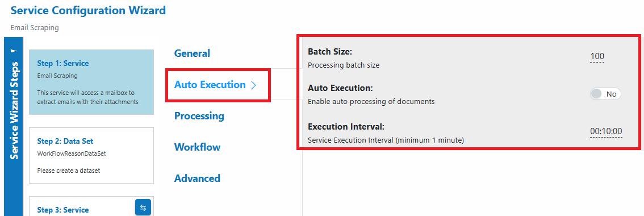Screen dimensions: 644x216
Task: Go to the Advanced section
Action: tap(197, 178)
